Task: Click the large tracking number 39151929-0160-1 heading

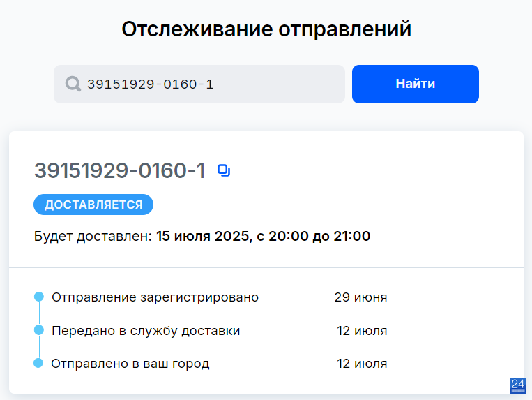Action: (120, 170)
